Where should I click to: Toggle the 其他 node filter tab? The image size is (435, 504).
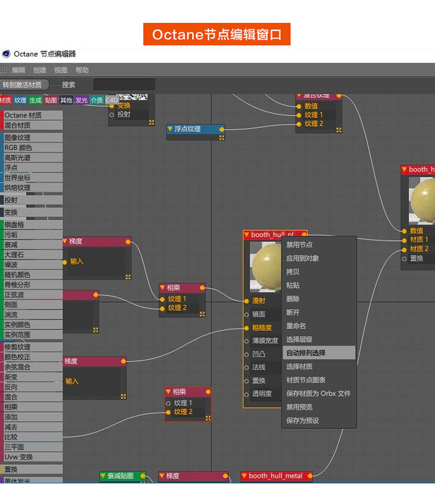[66, 100]
